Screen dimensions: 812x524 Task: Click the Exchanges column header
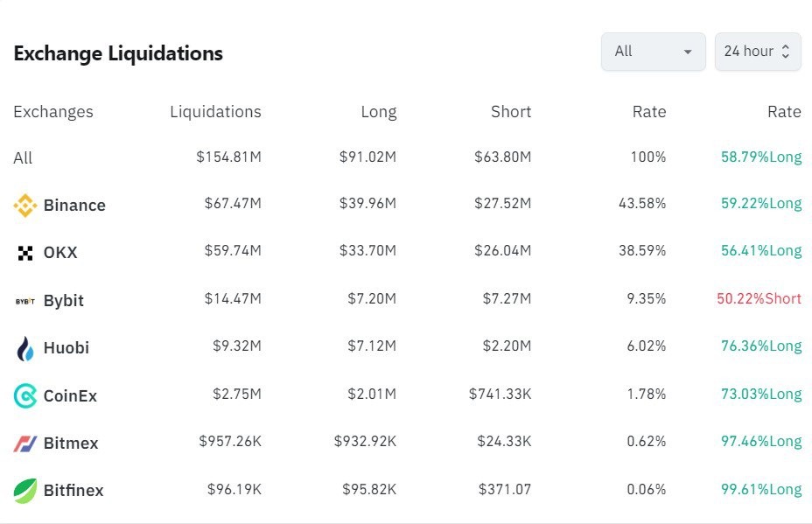click(53, 112)
